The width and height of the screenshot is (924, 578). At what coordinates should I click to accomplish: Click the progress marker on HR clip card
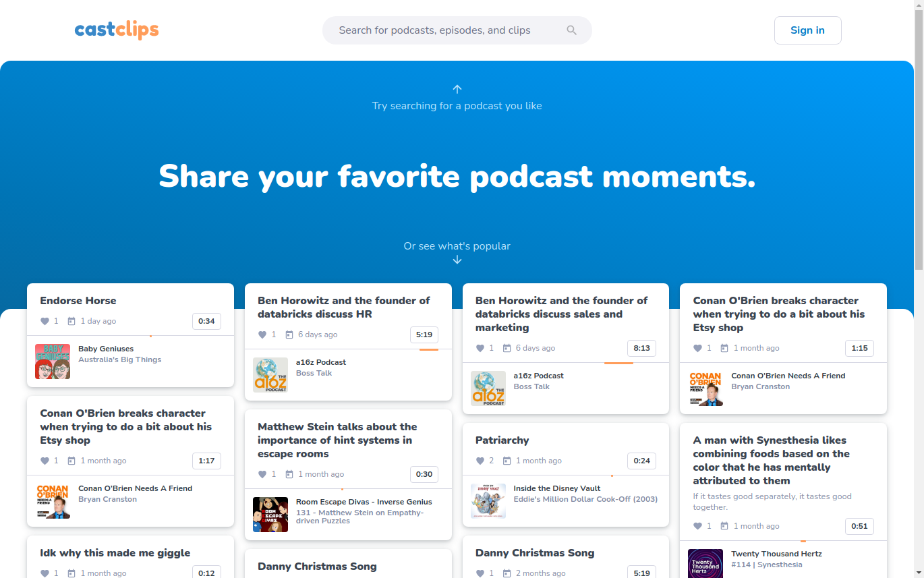coord(429,349)
